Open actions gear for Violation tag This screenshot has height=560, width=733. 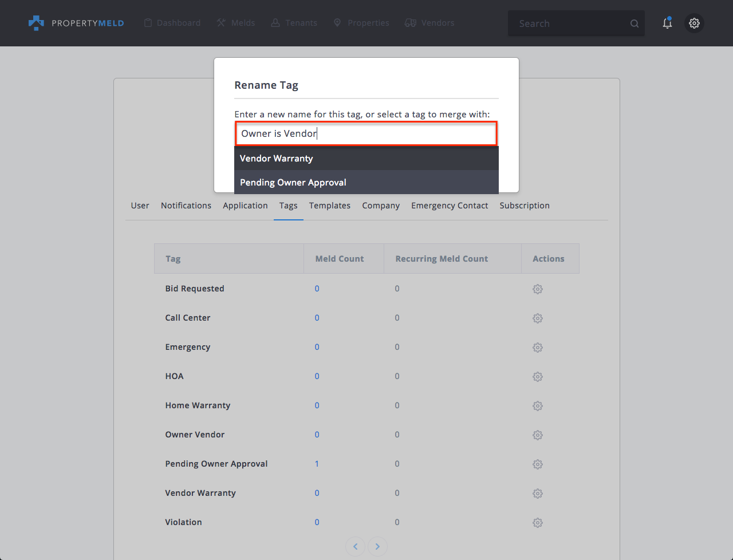click(x=538, y=523)
